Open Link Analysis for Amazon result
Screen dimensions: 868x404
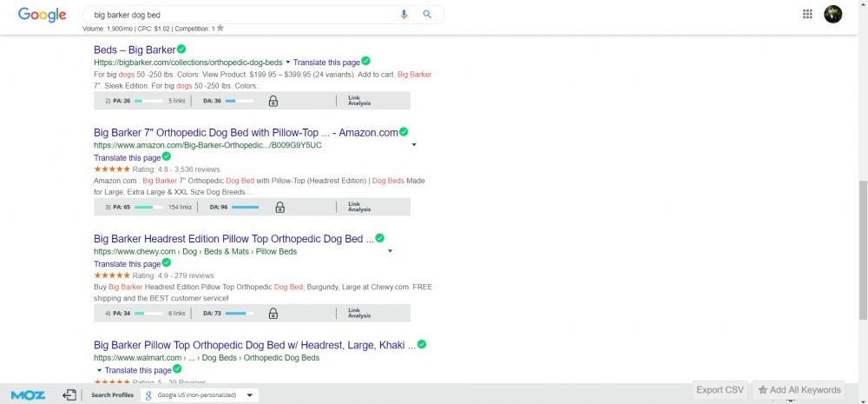pos(359,208)
